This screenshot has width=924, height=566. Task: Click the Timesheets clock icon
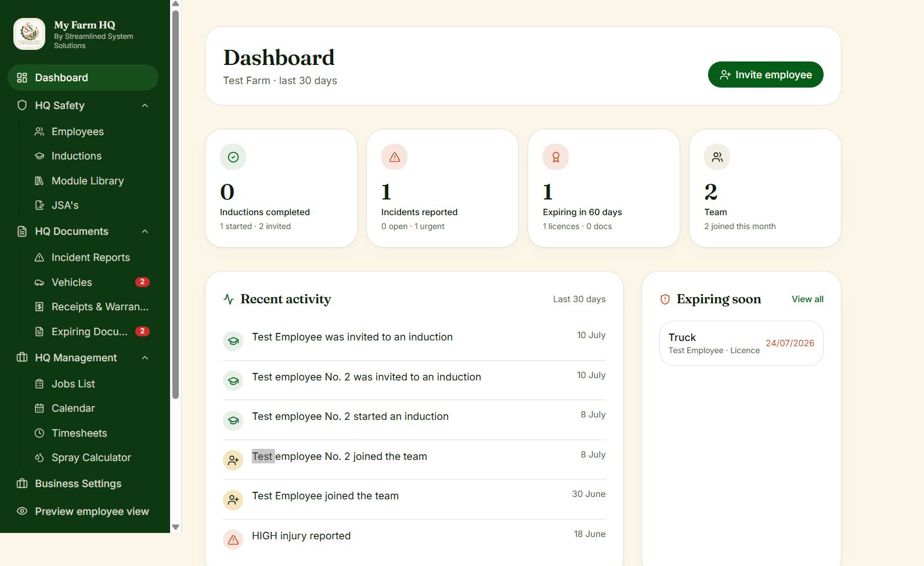tap(39, 433)
